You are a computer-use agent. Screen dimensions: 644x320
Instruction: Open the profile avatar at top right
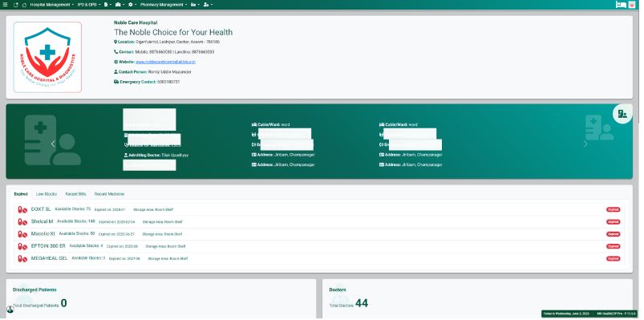click(x=632, y=5)
